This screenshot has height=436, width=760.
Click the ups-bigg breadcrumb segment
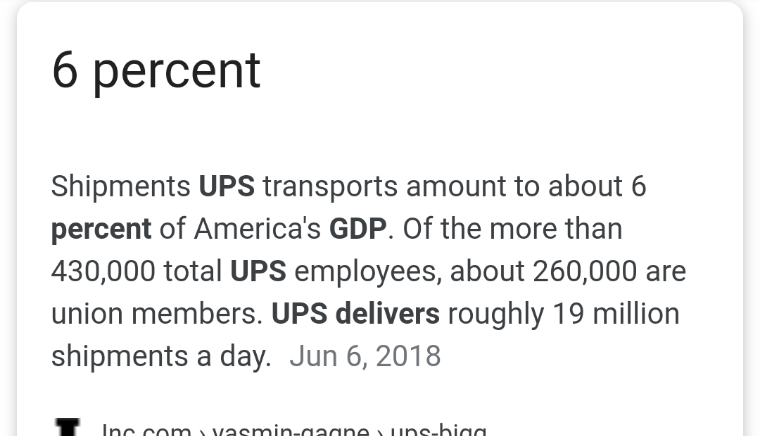click(439, 429)
